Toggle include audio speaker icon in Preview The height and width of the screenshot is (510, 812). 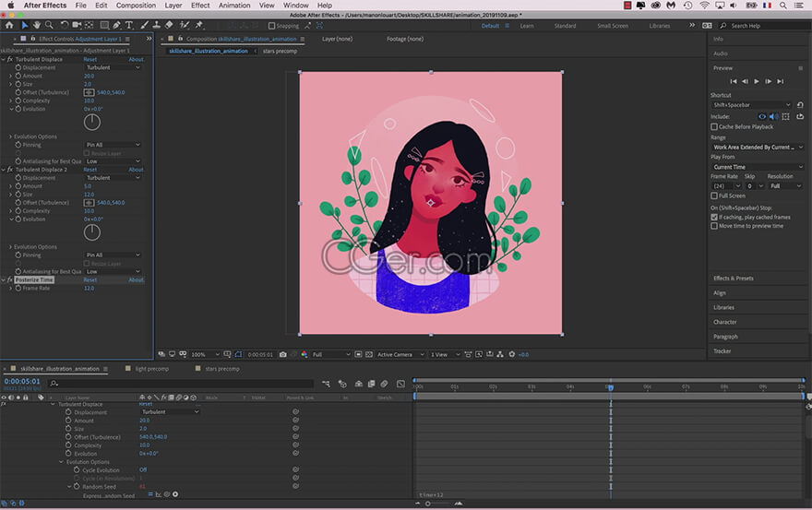click(773, 117)
